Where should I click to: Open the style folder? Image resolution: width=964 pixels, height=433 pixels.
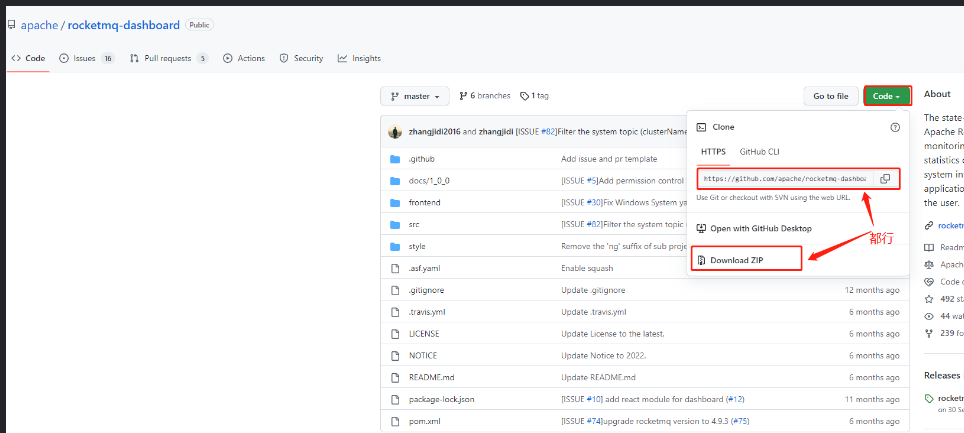[417, 246]
